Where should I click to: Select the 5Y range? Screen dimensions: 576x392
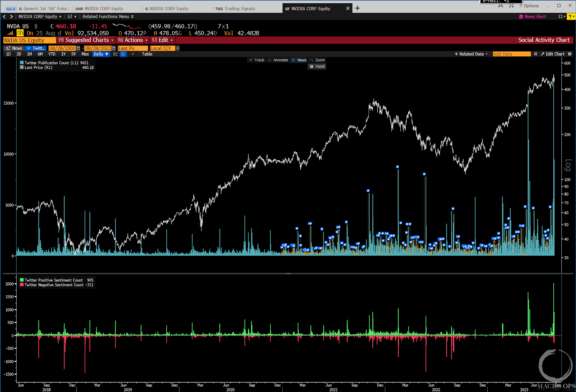73,54
